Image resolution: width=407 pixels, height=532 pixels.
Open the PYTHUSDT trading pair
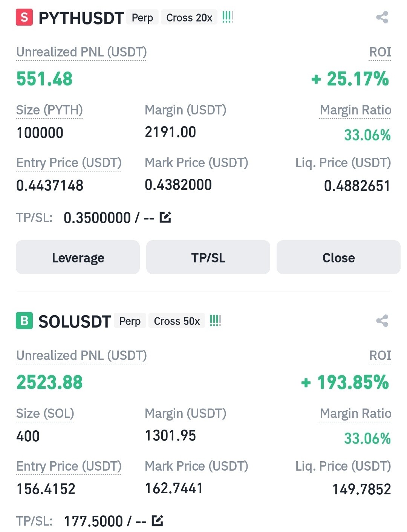pos(81,18)
